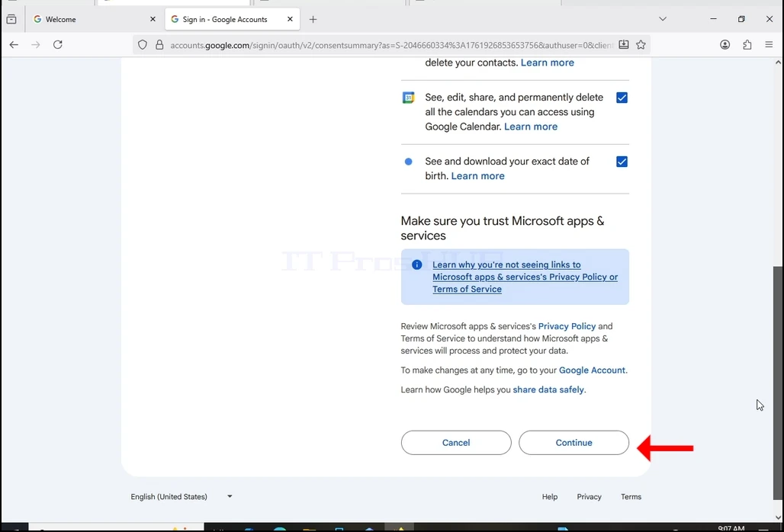Open the list all tabs dropdown chevron
This screenshot has width=784, height=532.
coord(663,19)
